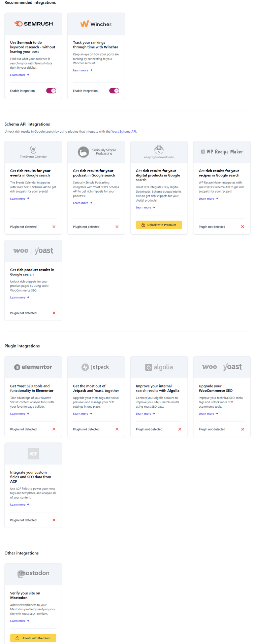This screenshot has height=644, width=256.
Task: Open Learn more on Mastodon card
Action: click(20, 621)
